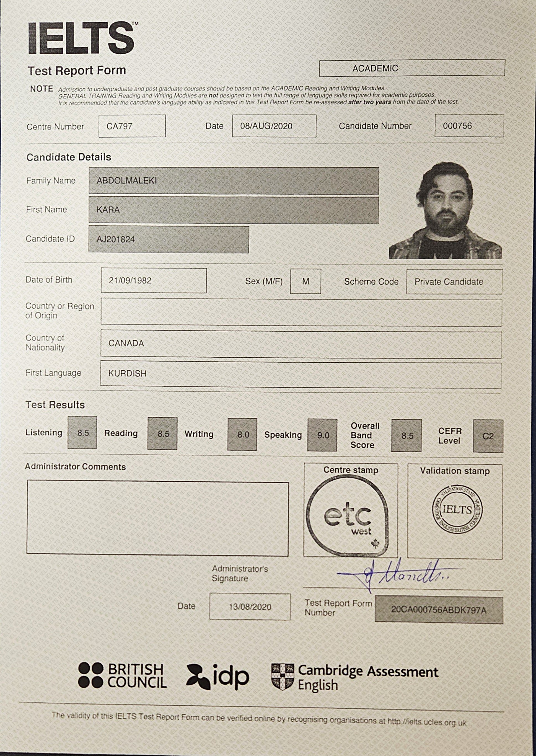Click the IELTS logo at top left
536x756 pixels.
(x=79, y=38)
